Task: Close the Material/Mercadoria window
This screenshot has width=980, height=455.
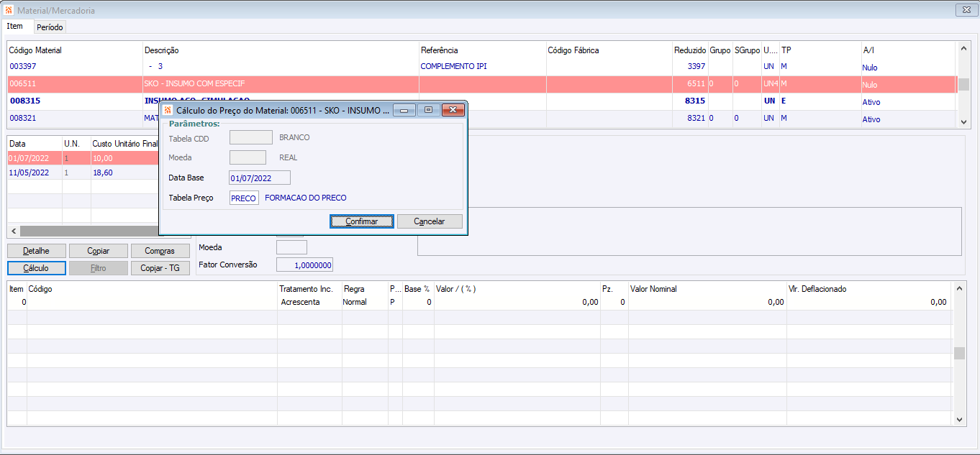Action: 965,10
